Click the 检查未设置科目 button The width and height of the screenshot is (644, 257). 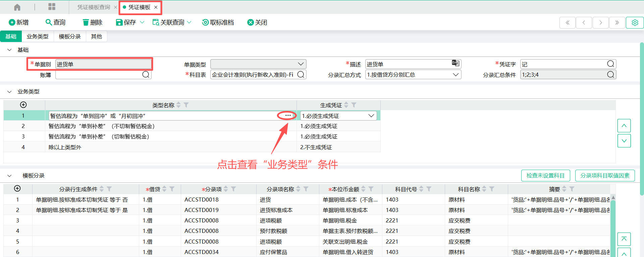point(545,175)
